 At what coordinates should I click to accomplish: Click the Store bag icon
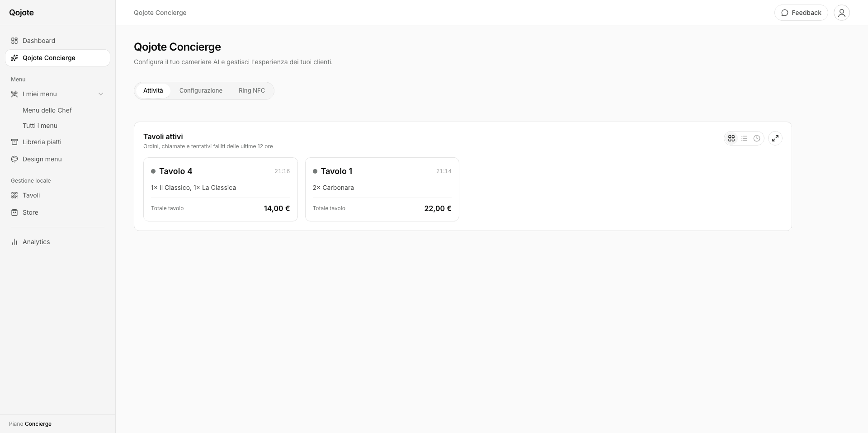pos(14,212)
